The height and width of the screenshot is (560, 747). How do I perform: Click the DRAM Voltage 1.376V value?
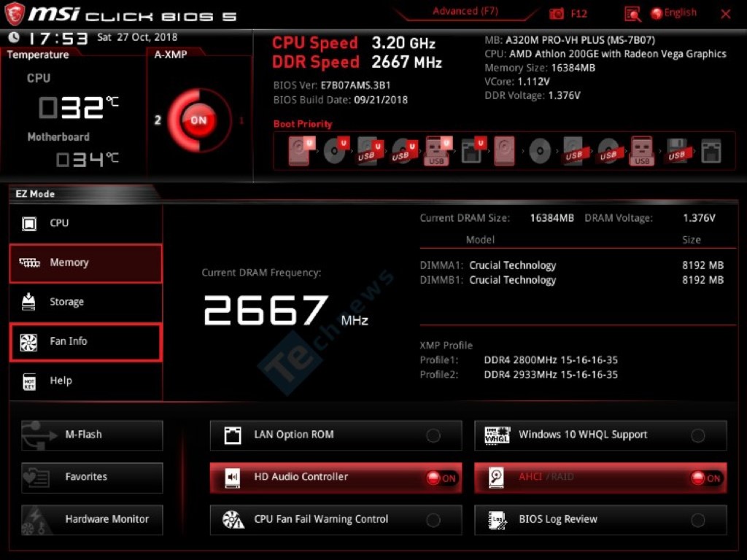point(699,218)
